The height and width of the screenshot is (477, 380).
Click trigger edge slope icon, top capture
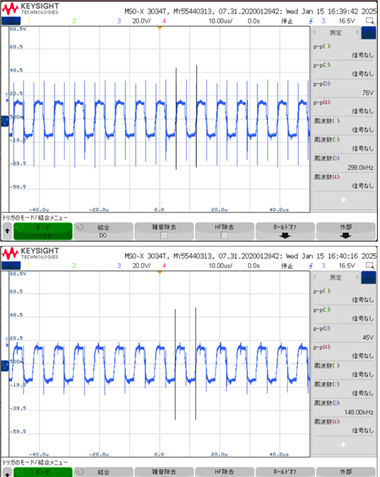[x=311, y=21]
